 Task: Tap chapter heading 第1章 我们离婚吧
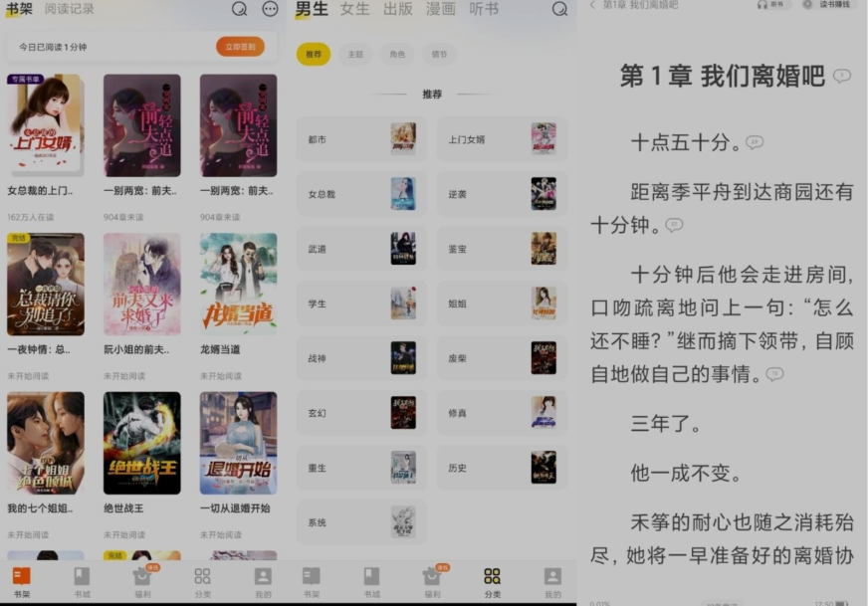pos(723,76)
